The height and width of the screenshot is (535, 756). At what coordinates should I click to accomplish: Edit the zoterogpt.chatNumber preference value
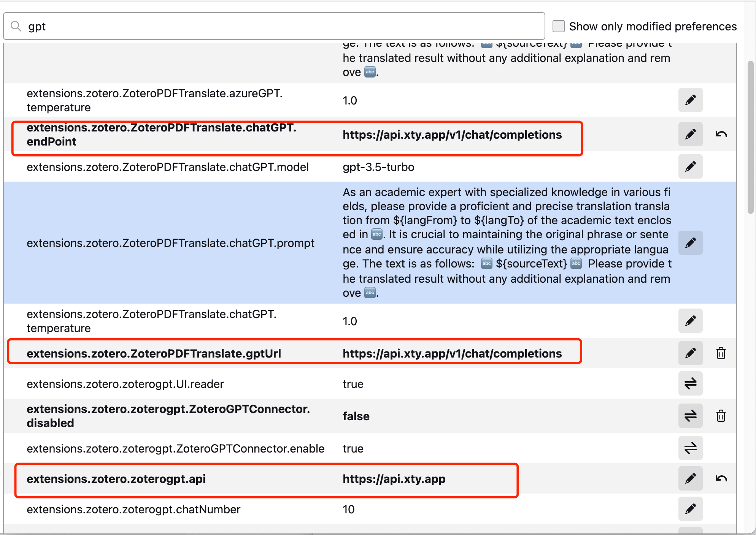click(690, 509)
